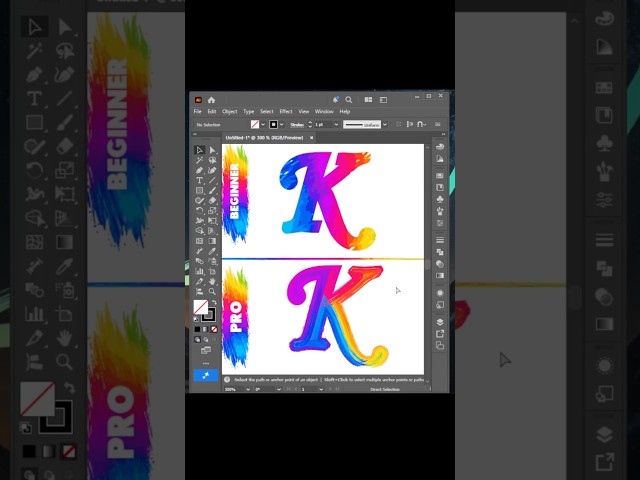640x480 pixels.
Task: Open the artboard number dropdown
Action: pos(321,389)
